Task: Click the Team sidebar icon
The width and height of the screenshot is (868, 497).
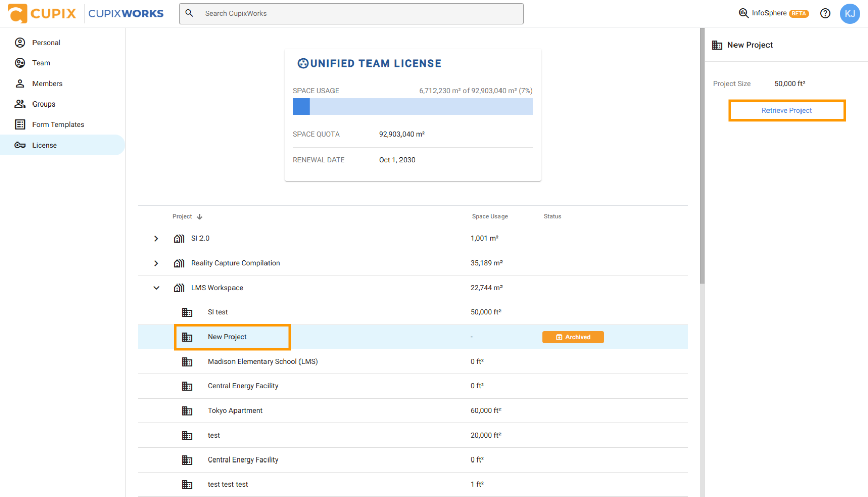Action: [20, 63]
